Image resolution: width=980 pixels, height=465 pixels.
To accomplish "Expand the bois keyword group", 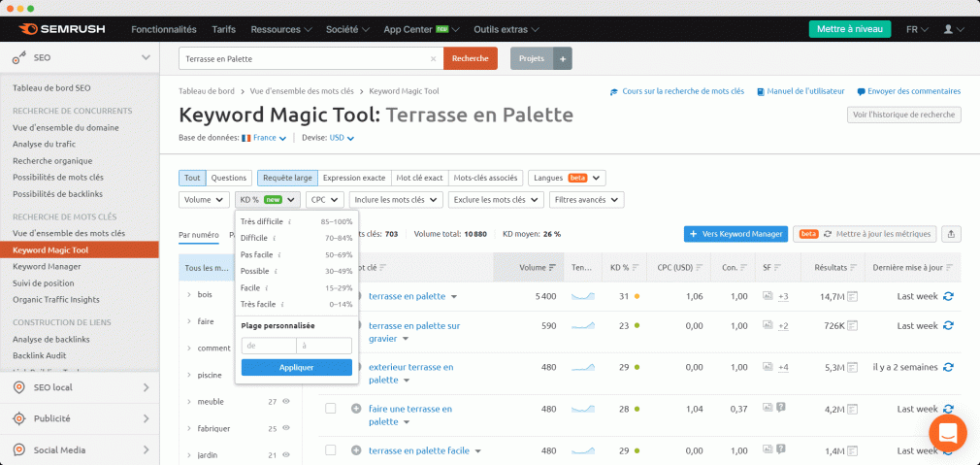I will coord(189,294).
